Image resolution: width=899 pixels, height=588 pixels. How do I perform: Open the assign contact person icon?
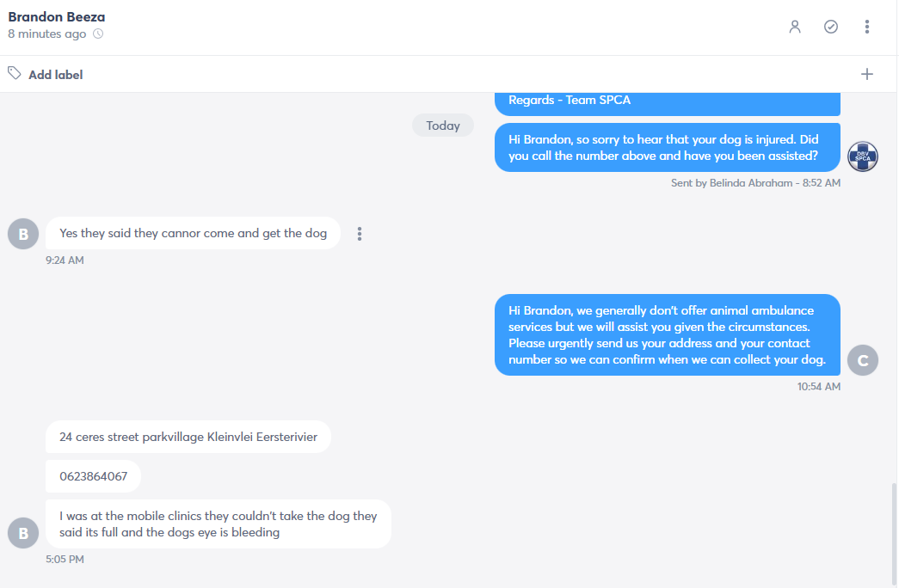(x=795, y=27)
